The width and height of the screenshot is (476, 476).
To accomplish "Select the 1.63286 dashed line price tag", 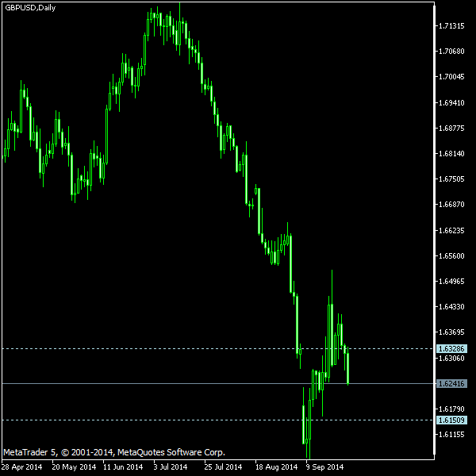I will point(451,348).
